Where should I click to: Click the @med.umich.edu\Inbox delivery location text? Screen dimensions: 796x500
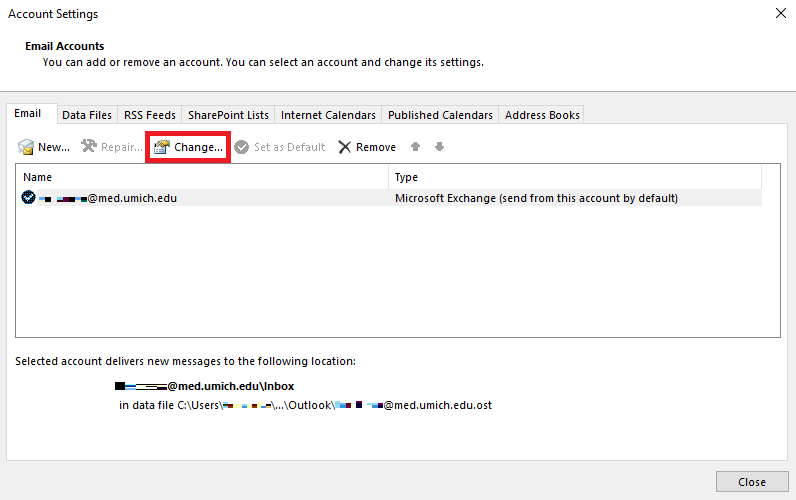click(205, 386)
